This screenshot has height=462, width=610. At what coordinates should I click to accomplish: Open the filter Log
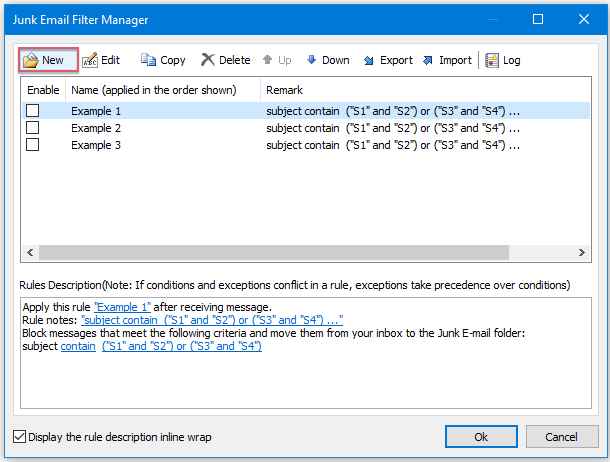[503, 60]
